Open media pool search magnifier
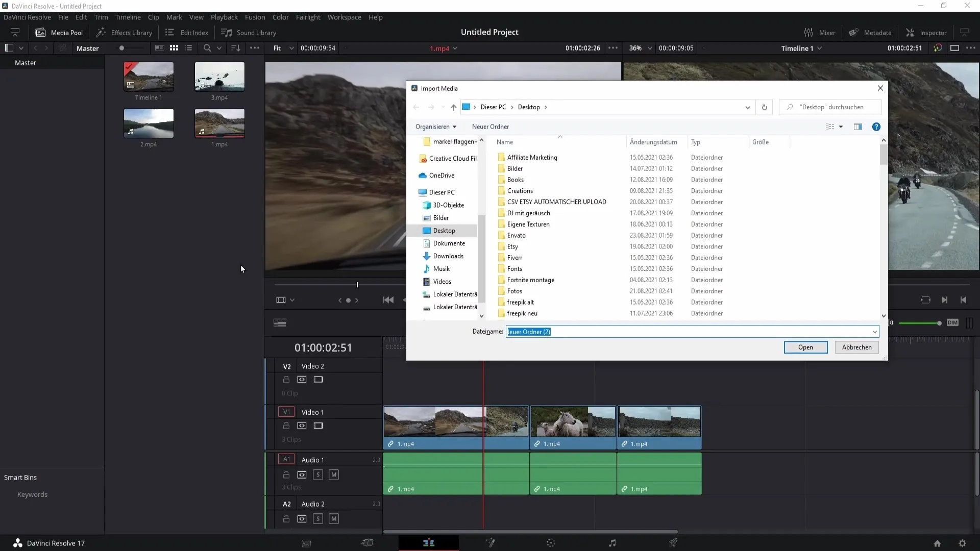 [x=207, y=48]
